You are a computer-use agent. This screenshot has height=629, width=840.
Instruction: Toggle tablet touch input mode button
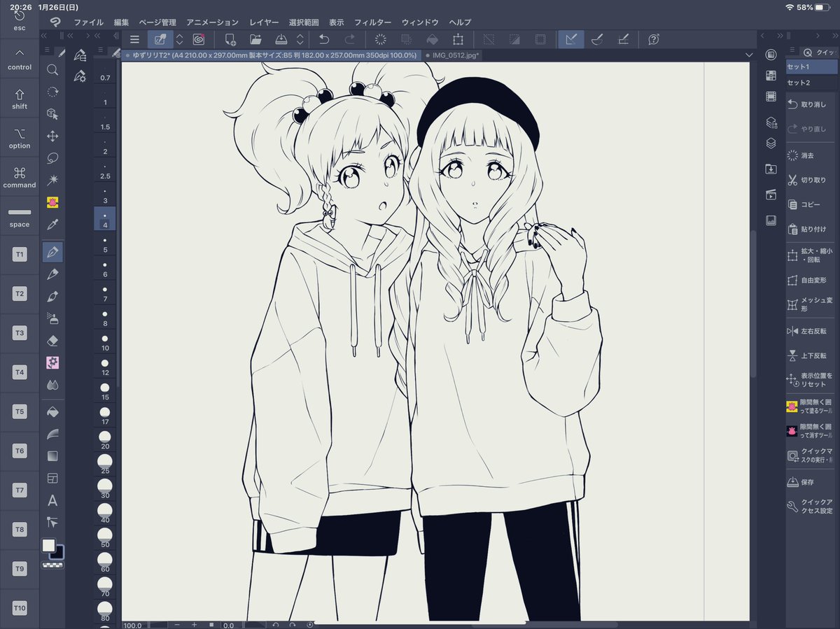click(160, 40)
